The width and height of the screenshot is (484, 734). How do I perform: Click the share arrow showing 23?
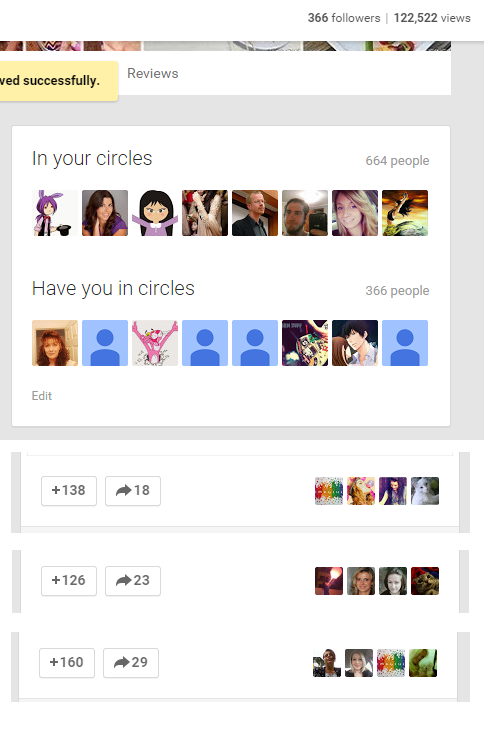pyautogui.click(x=133, y=580)
